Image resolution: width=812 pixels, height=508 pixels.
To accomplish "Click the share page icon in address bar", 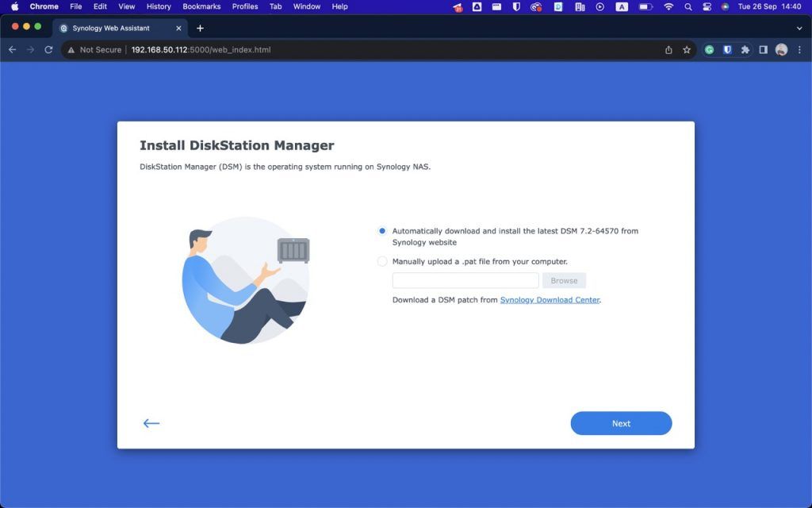I will point(668,50).
